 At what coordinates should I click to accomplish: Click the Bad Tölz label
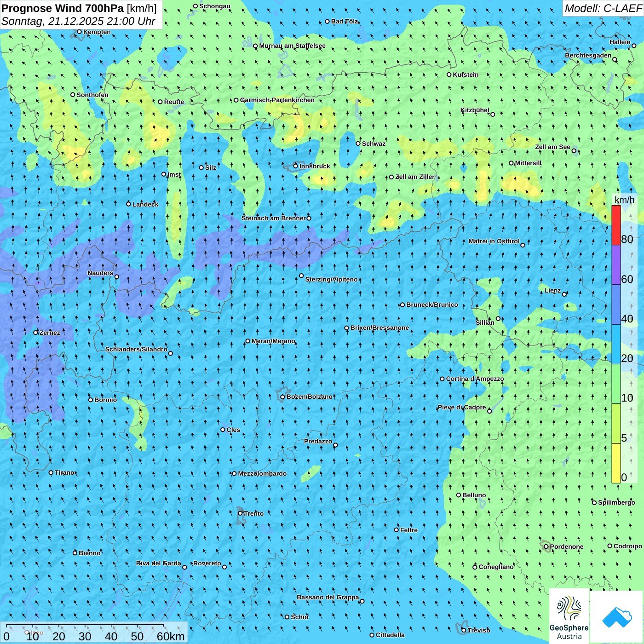(344, 21)
